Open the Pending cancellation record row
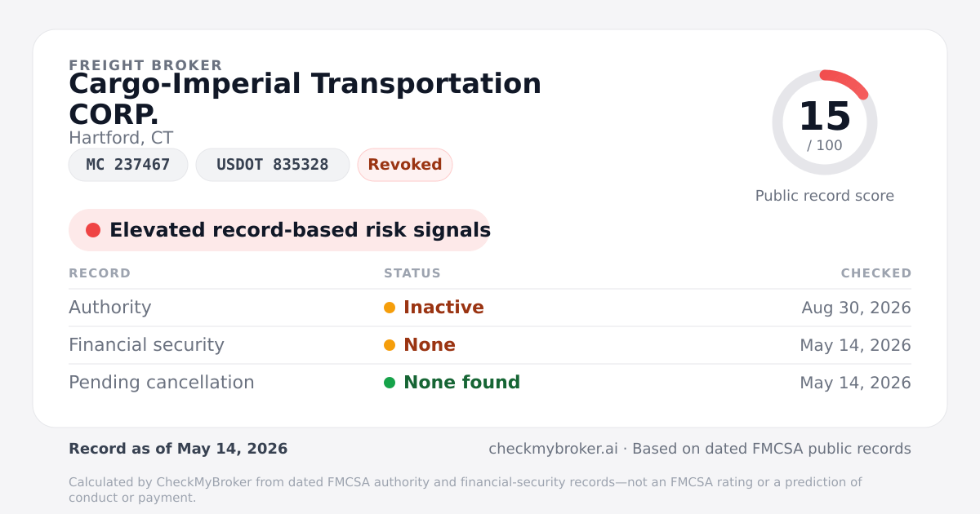 (x=490, y=383)
